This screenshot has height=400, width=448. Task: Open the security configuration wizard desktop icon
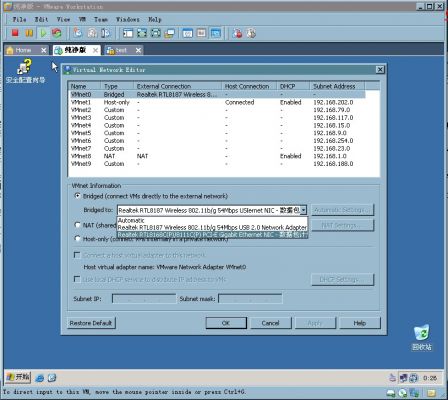(25, 71)
